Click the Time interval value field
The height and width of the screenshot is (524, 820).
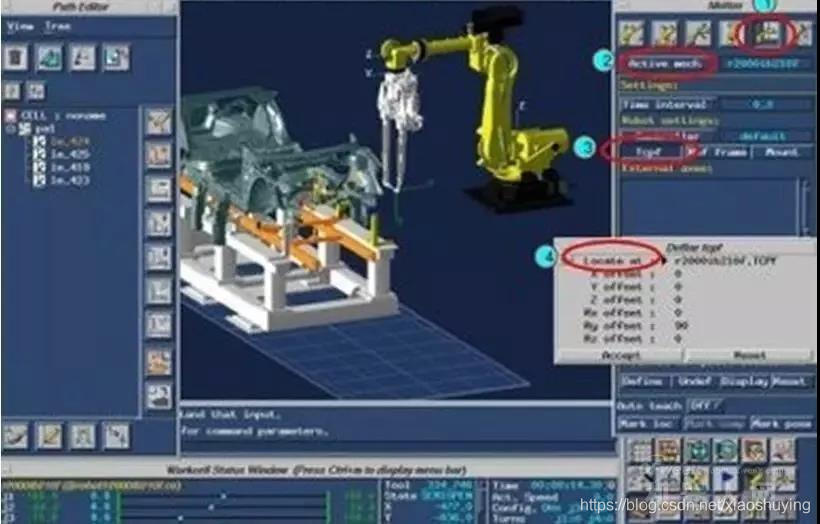point(763,104)
